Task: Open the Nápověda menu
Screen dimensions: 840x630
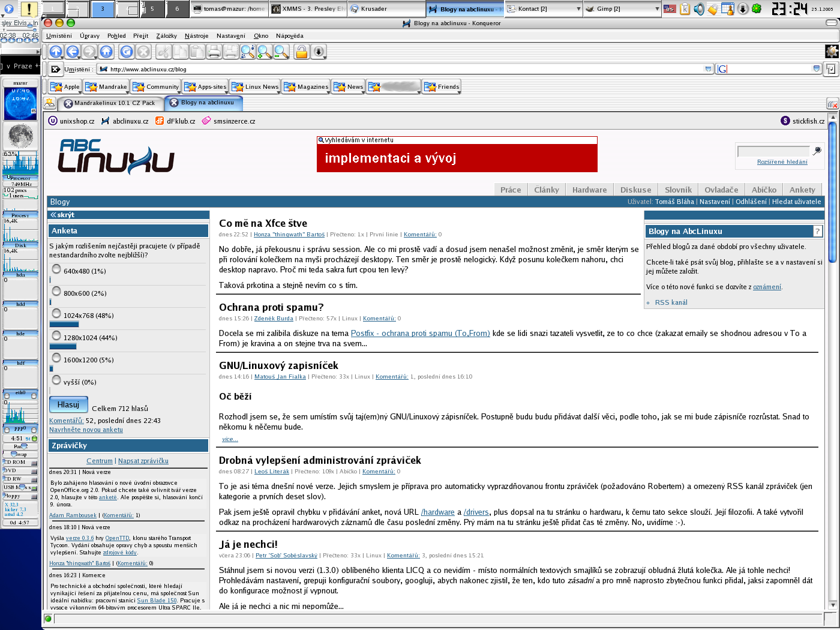Action: [290, 36]
